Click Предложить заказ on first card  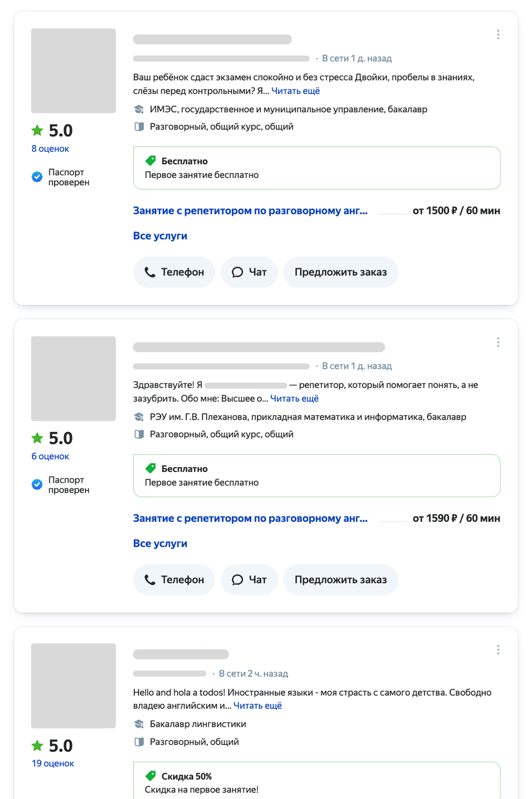coord(341,272)
